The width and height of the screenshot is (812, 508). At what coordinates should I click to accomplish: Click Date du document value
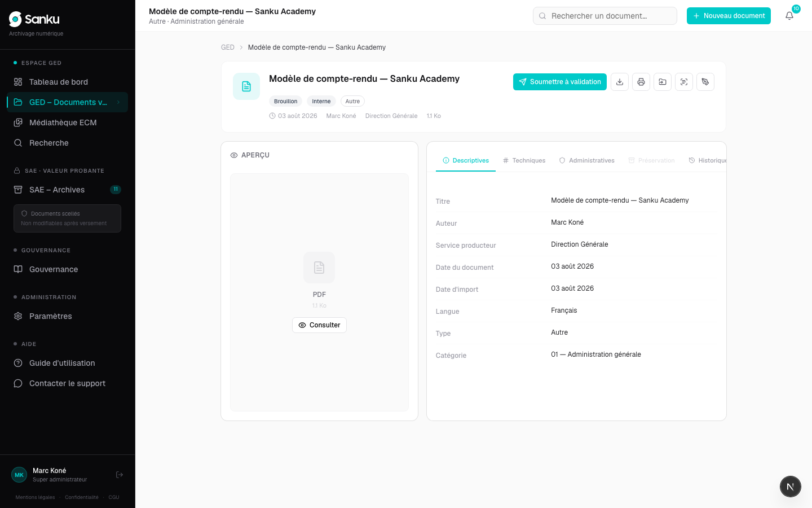click(x=572, y=266)
